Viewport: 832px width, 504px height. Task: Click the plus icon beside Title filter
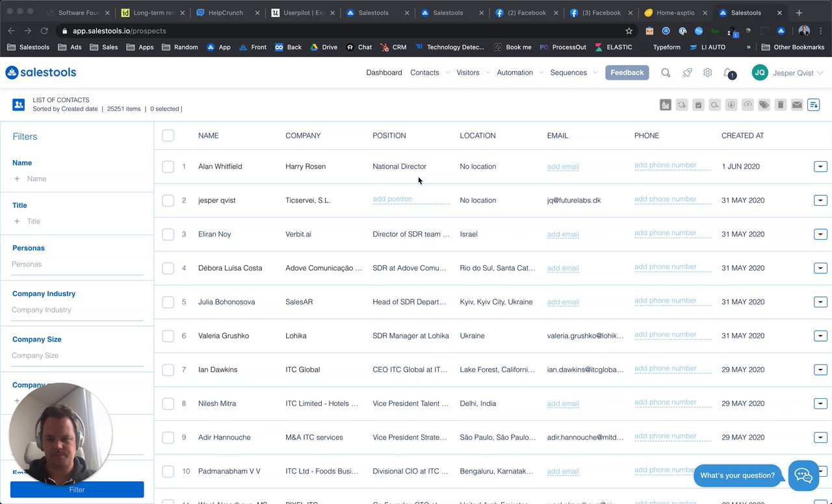[17, 221]
